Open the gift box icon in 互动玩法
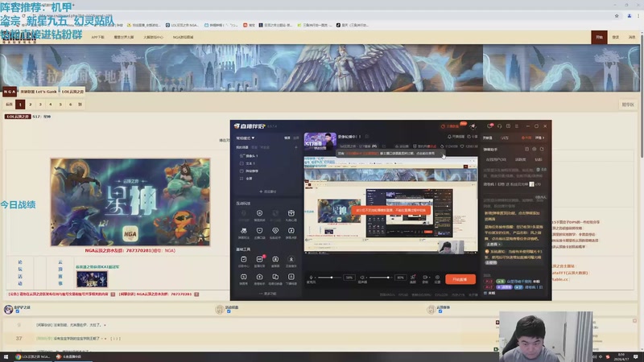 pyautogui.click(x=291, y=213)
